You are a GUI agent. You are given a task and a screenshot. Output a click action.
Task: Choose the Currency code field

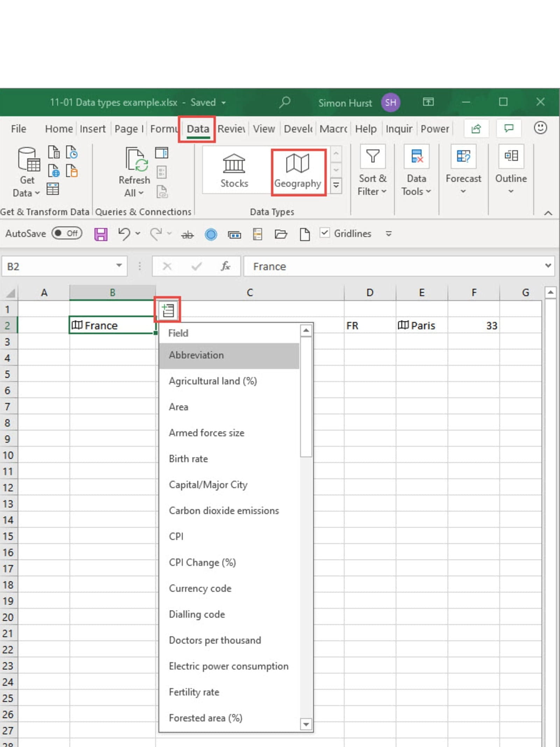pos(200,588)
